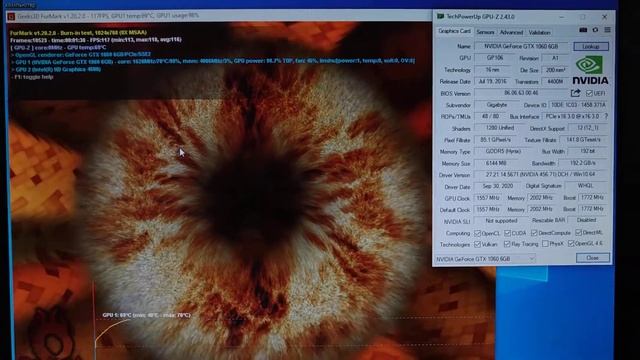Viewport: 640px width, 360px height.
Task: Click FurMark GPU temperature graph label
Action: (146, 315)
